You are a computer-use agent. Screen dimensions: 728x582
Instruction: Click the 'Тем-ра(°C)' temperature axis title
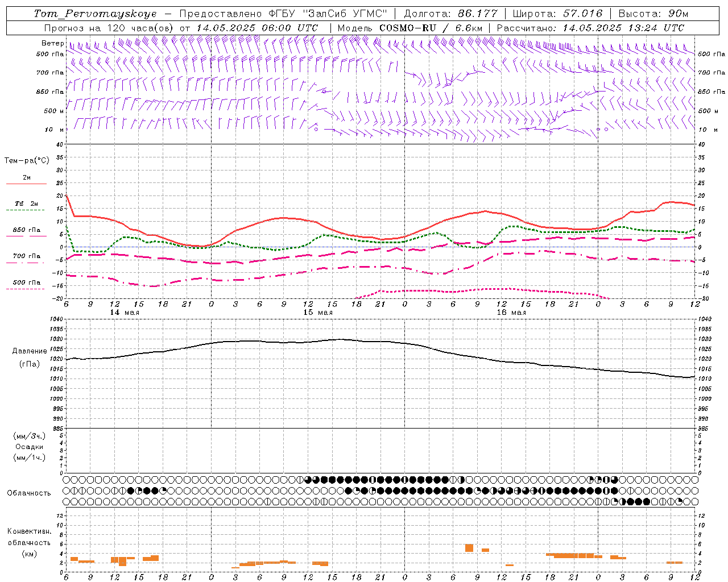point(27,161)
